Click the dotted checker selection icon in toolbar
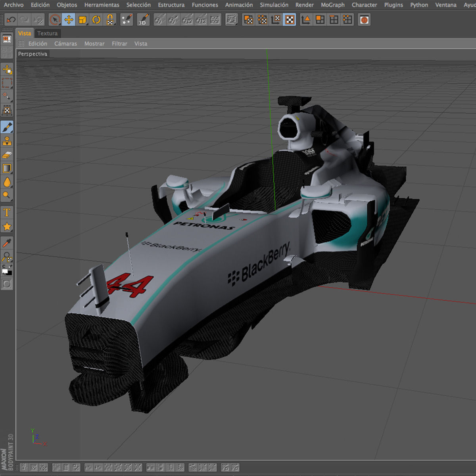This screenshot has height=476, width=476. coord(262,19)
